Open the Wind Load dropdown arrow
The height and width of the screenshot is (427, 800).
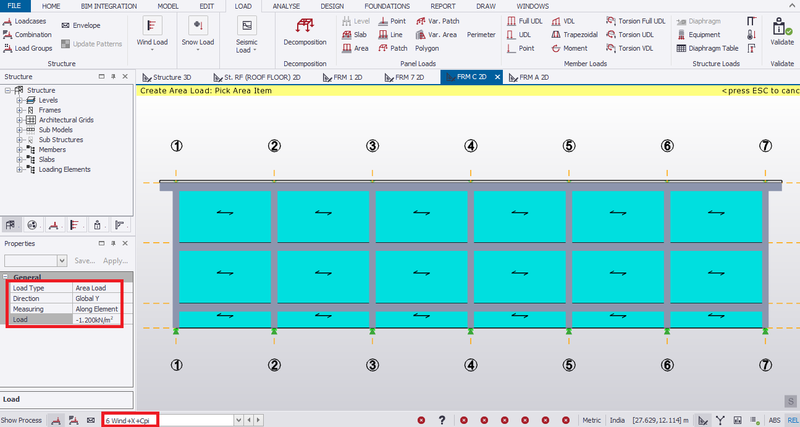(152, 50)
